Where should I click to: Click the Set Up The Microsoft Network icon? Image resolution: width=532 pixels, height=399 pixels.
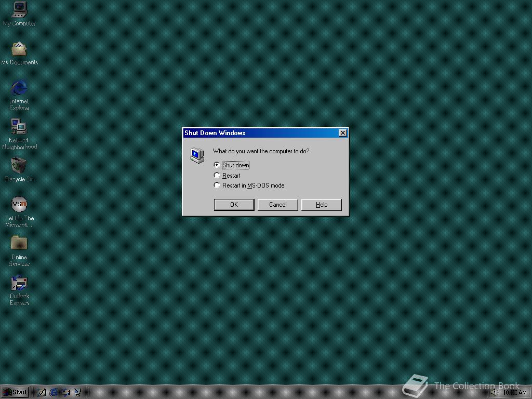tap(19, 212)
